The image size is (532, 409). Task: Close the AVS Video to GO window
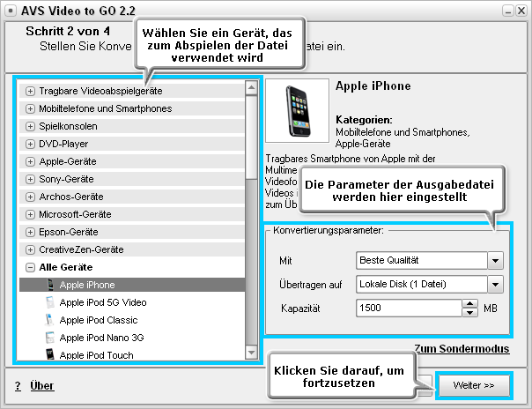coord(521,11)
